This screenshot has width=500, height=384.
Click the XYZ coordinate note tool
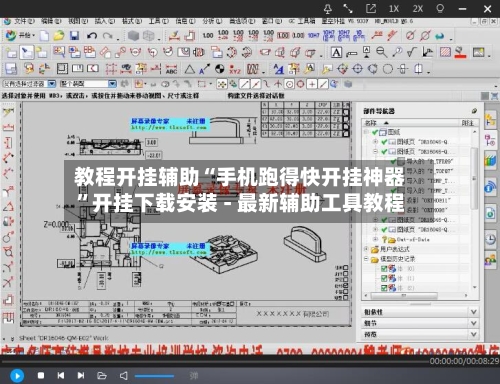[235, 69]
